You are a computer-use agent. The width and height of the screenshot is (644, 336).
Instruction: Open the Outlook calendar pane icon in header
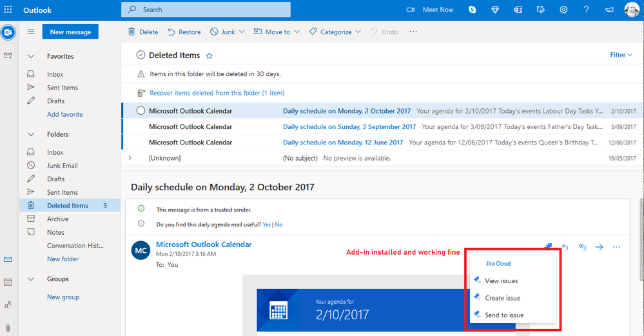coord(518,10)
